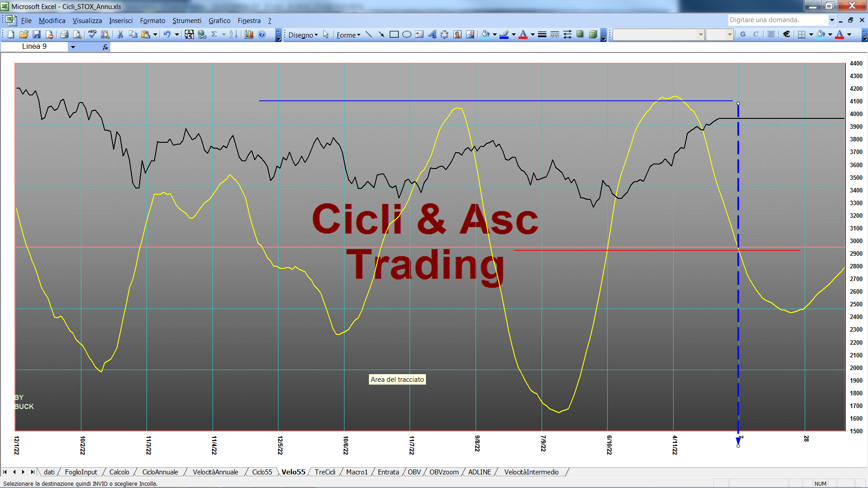Open Excel help question mark icon
Viewport: 868px width, 488px height.
[262, 34]
